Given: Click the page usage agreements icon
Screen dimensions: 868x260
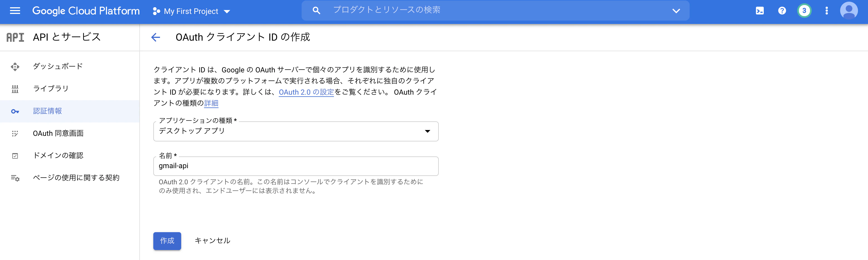Looking at the screenshot, I should click(15, 178).
